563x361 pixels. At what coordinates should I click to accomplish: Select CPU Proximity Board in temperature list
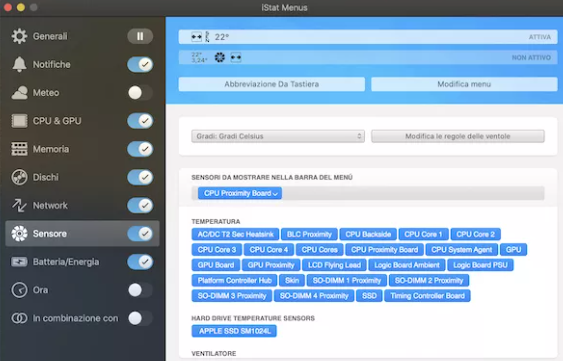(385, 250)
